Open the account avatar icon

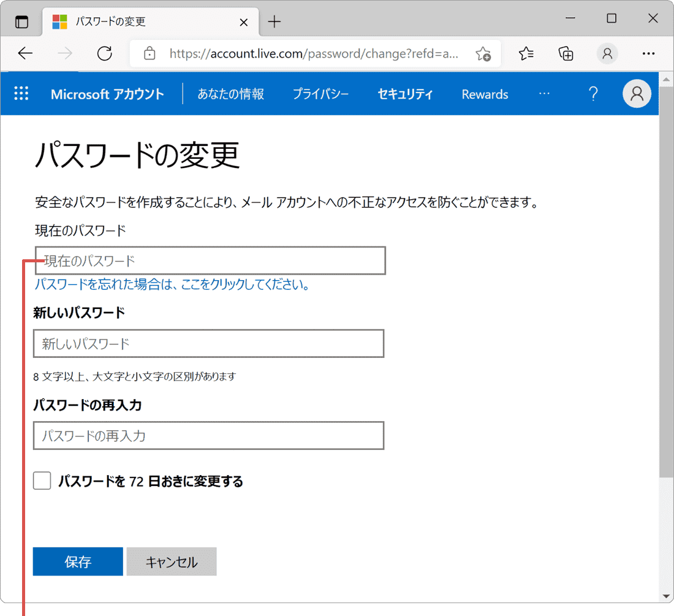pyautogui.click(x=637, y=93)
